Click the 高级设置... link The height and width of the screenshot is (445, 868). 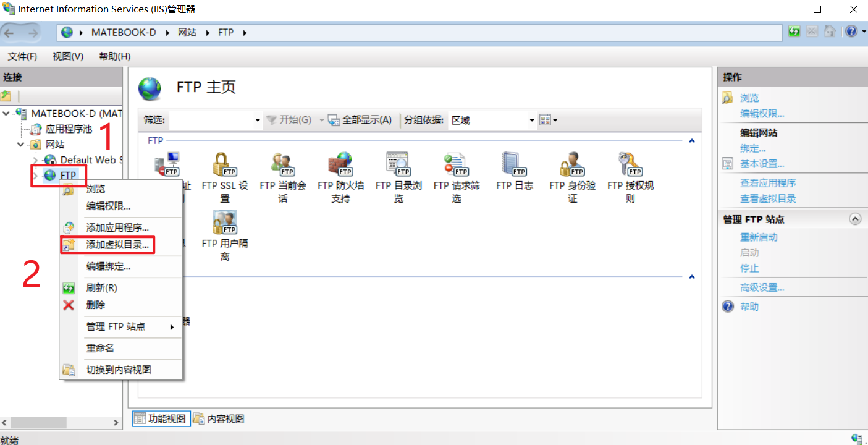click(x=762, y=287)
